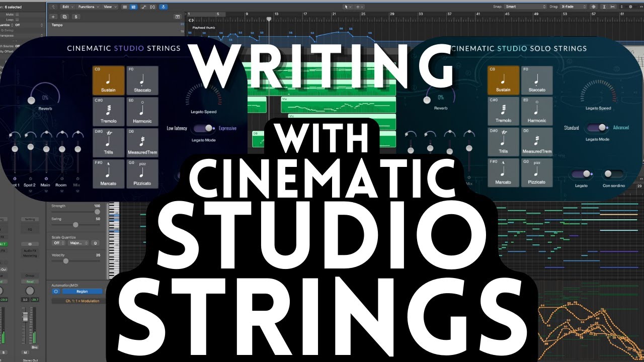
Task: Open the Snap Smart dropdown
Action: tap(525, 7)
